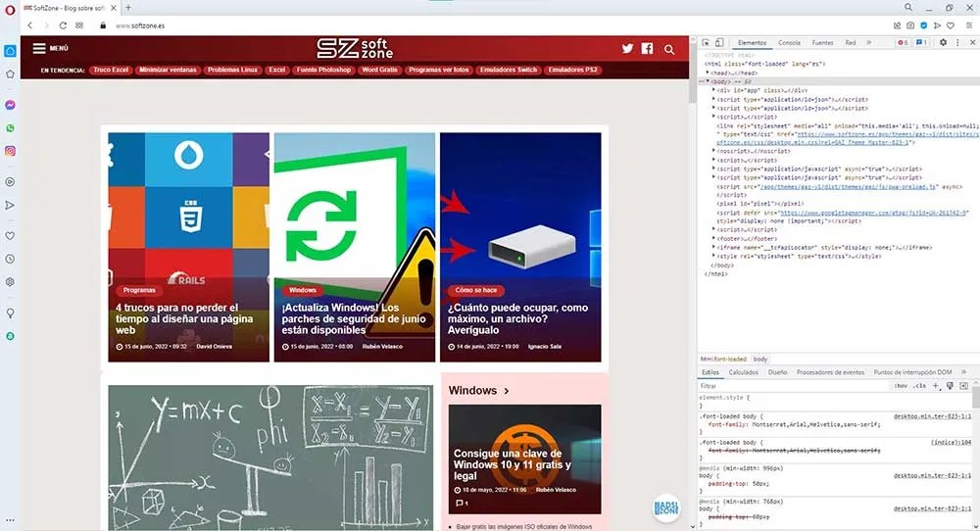Open the first desktop.min source link in styles
This screenshot has height=531, width=980.
pyautogui.click(x=933, y=416)
